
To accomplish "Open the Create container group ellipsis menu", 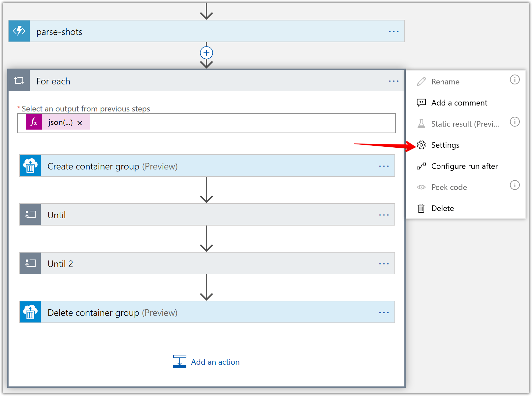I will (384, 166).
